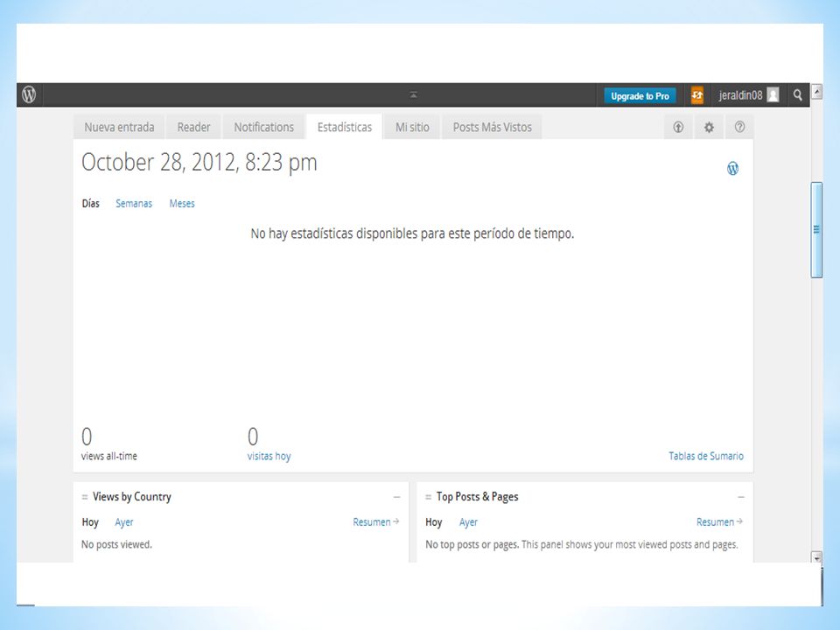Open the settings gear icon
This screenshot has height=630, width=840.
[x=709, y=127]
